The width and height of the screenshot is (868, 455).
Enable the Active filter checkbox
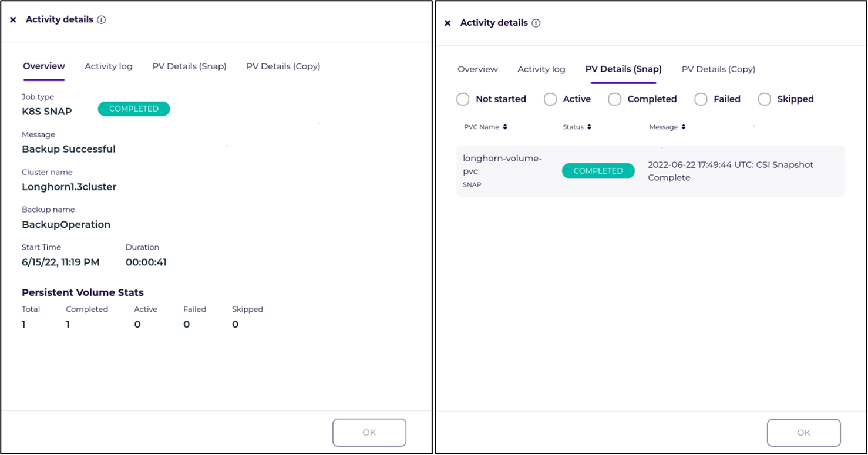pos(550,99)
